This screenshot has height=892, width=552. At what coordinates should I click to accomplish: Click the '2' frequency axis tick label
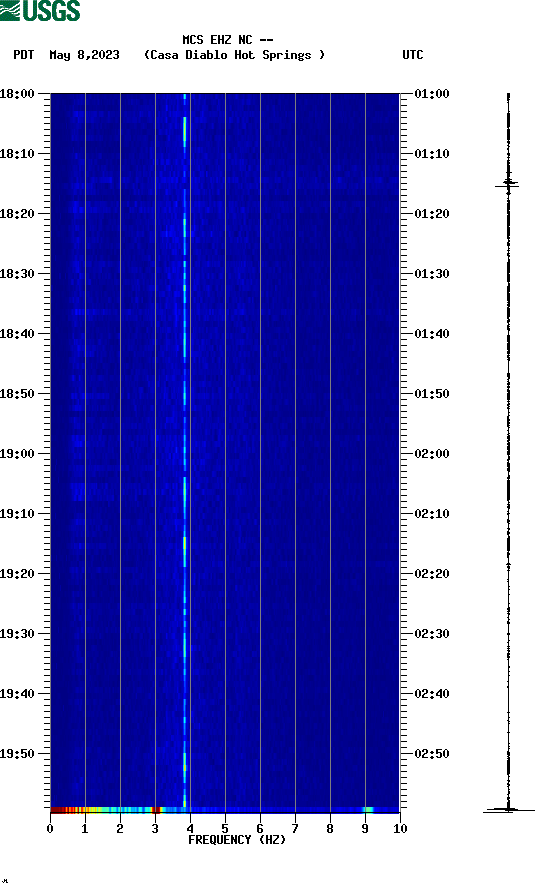click(x=120, y=828)
